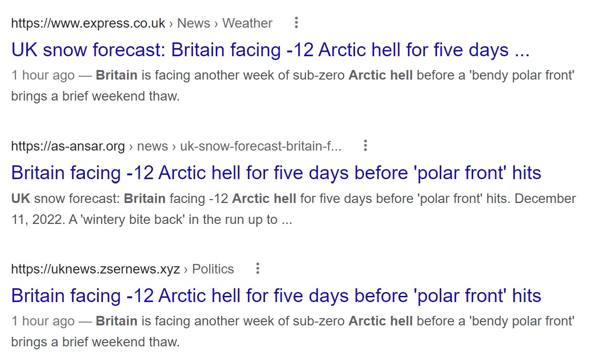Click the 'uk-snow-forecast-britain-f...' breadcrumb path
The image size is (589, 364).
pos(261,146)
